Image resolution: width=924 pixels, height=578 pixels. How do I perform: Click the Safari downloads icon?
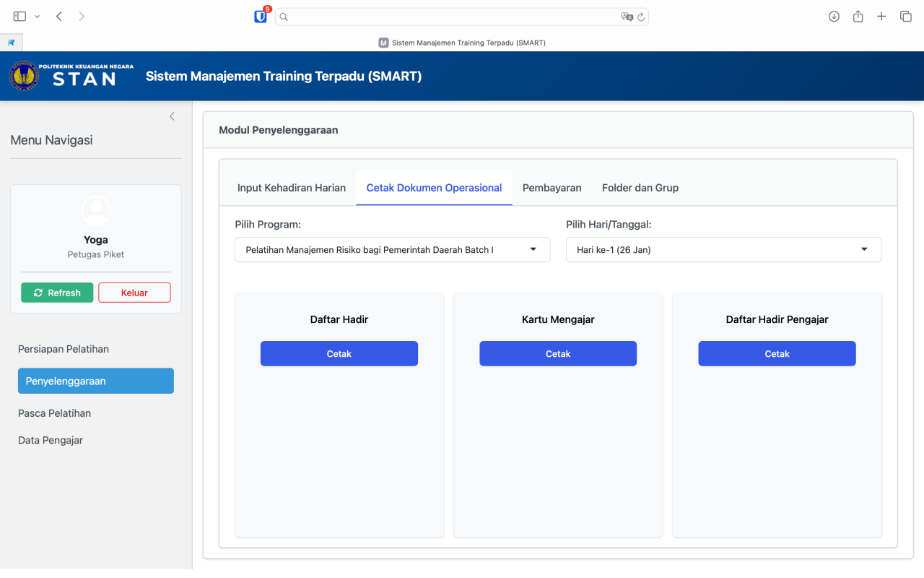coord(834,17)
